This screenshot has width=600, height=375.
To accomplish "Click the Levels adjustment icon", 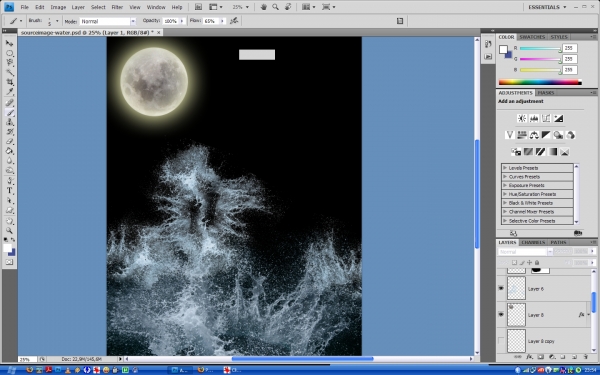I will (534, 118).
